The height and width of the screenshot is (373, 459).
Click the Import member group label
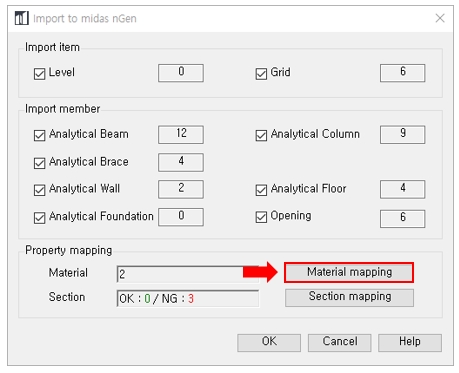[62, 109]
